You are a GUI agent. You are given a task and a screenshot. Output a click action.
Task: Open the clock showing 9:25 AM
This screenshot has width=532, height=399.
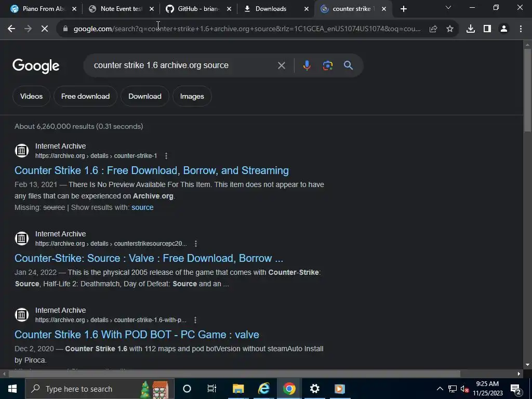[x=487, y=389]
